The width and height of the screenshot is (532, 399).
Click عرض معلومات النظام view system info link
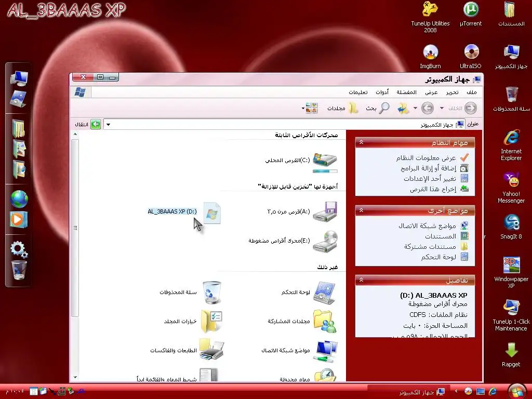426,158
